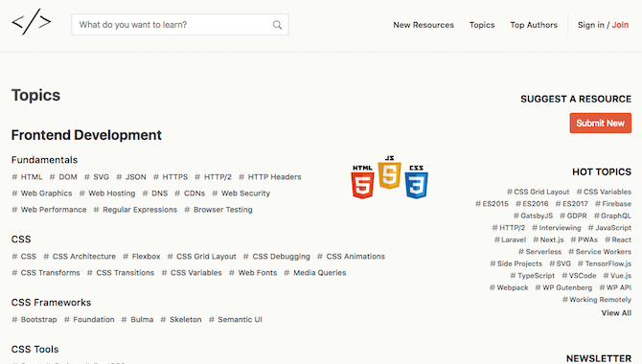Open the Bootstrap framework tag
This screenshot has height=364, width=642.
pyautogui.click(x=34, y=319)
